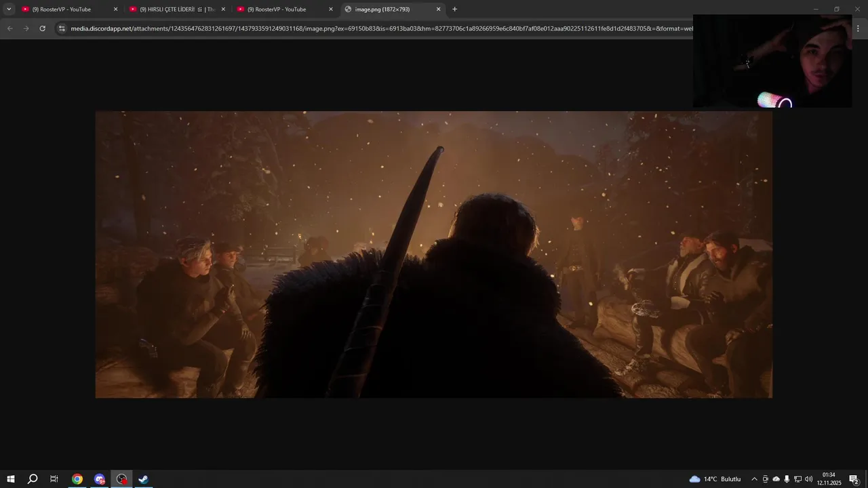Viewport: 868px width, 488px height.
Task: Open Task View on the taskbar
Action: pos(54,479)
